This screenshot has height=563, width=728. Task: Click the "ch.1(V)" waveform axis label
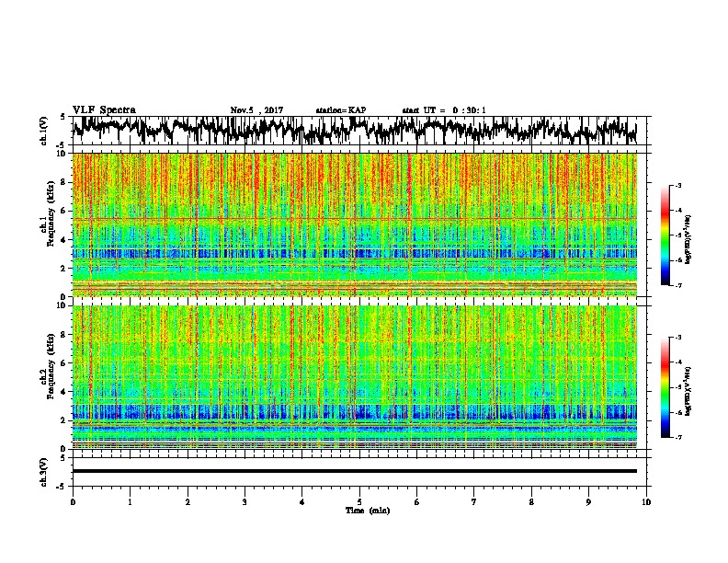[44, 131]
